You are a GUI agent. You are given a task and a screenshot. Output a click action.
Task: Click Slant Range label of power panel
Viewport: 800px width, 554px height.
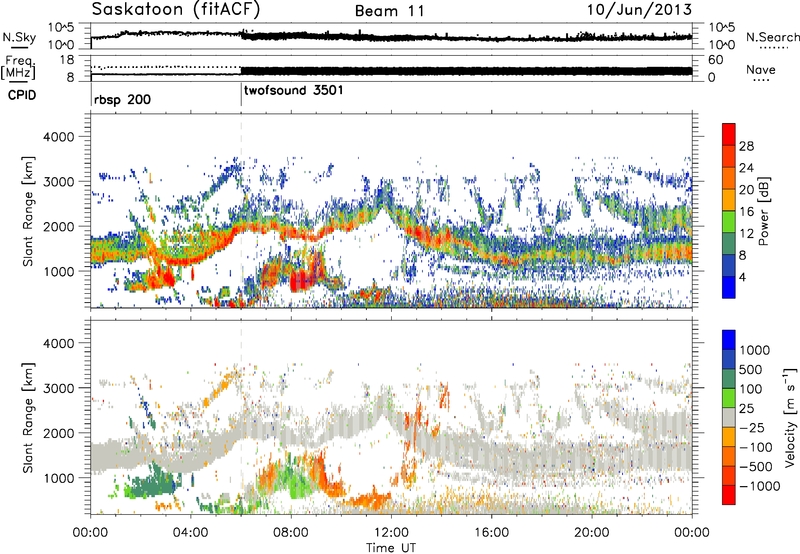coord(28,211)
